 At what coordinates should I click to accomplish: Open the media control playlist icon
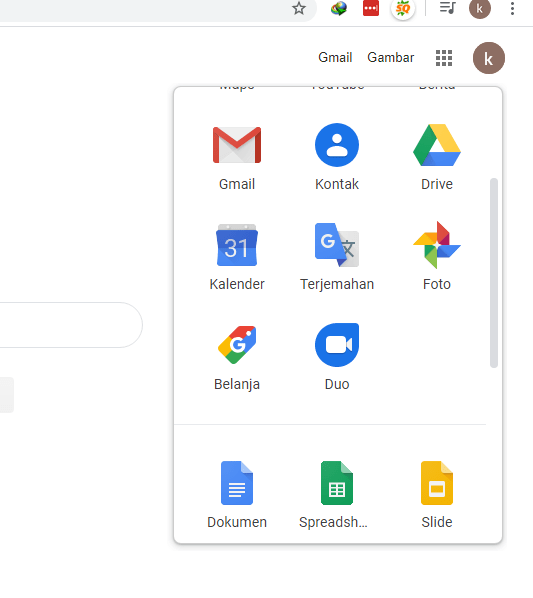coord(447,8)
